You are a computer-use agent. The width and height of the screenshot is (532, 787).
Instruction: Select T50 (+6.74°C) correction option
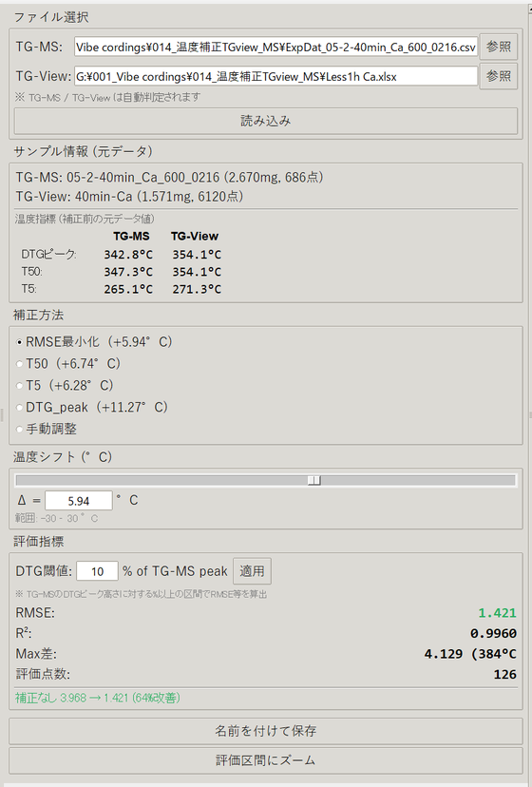68,363
